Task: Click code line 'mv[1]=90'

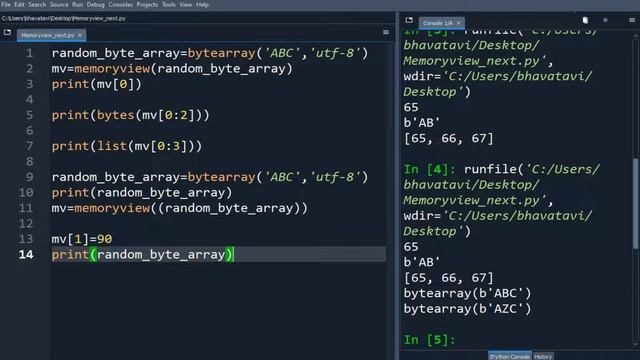Action: pyautogui.click(x=82, y=239)
